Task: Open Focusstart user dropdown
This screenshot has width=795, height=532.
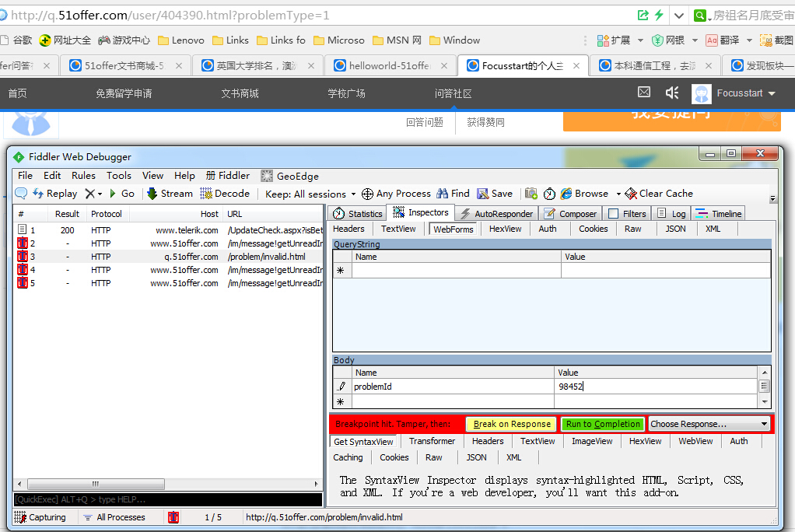Action: pos(772,93)
